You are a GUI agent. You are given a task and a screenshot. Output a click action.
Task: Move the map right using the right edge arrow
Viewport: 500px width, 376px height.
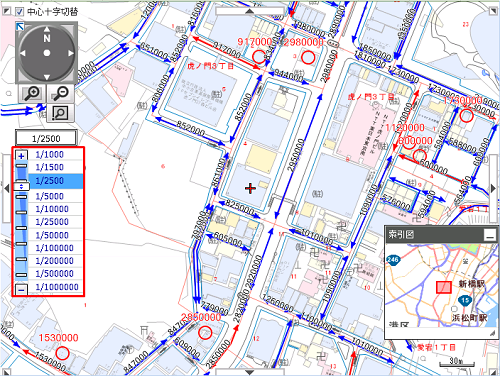point(493,188)
